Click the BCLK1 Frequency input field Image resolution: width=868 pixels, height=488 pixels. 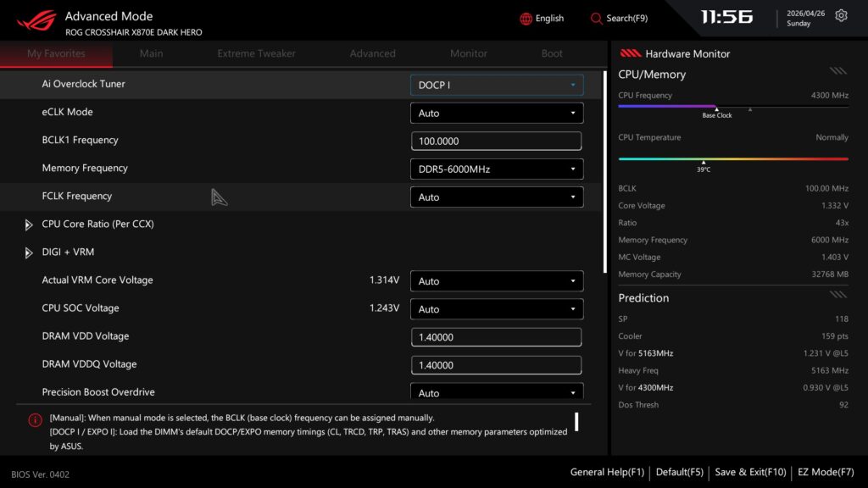(496, 141)
